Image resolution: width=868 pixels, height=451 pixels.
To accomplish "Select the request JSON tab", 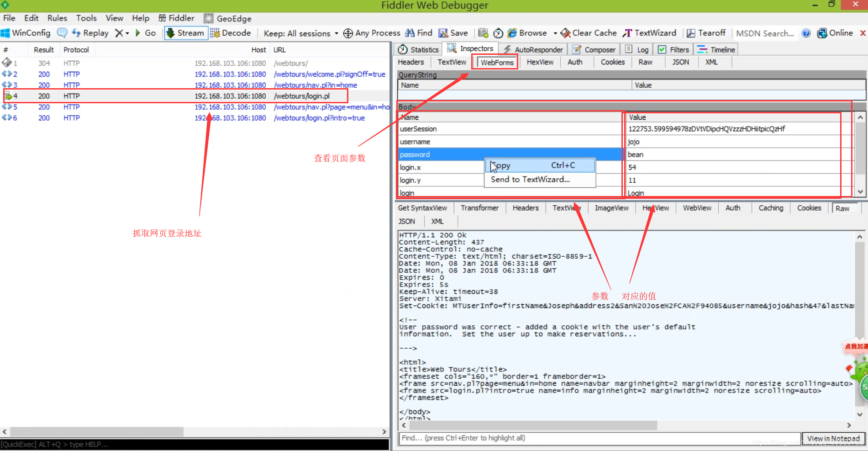I will point(680,62).
